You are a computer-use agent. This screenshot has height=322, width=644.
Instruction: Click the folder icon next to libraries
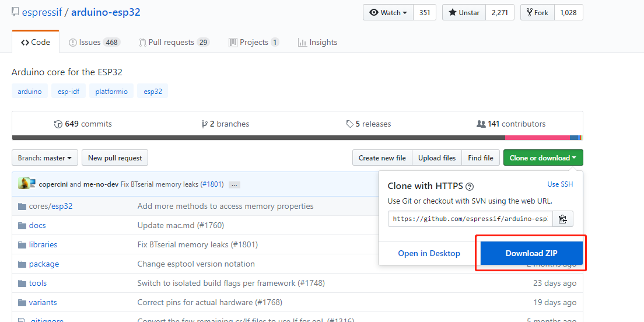(x=22, y=245)
